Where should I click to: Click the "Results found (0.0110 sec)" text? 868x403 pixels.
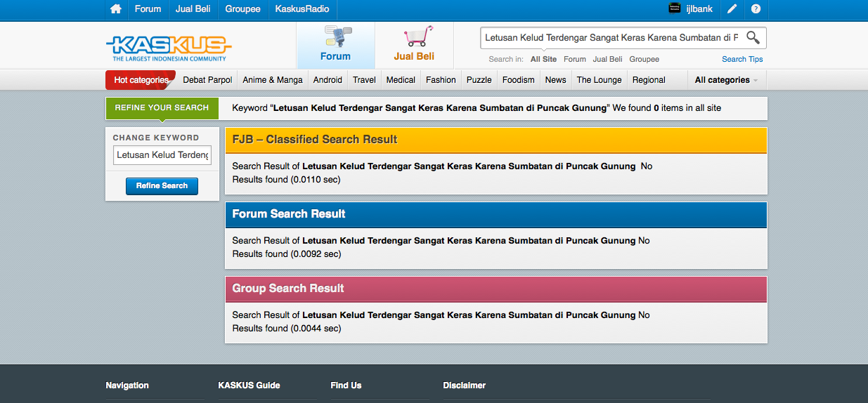[x=287, y=180]
